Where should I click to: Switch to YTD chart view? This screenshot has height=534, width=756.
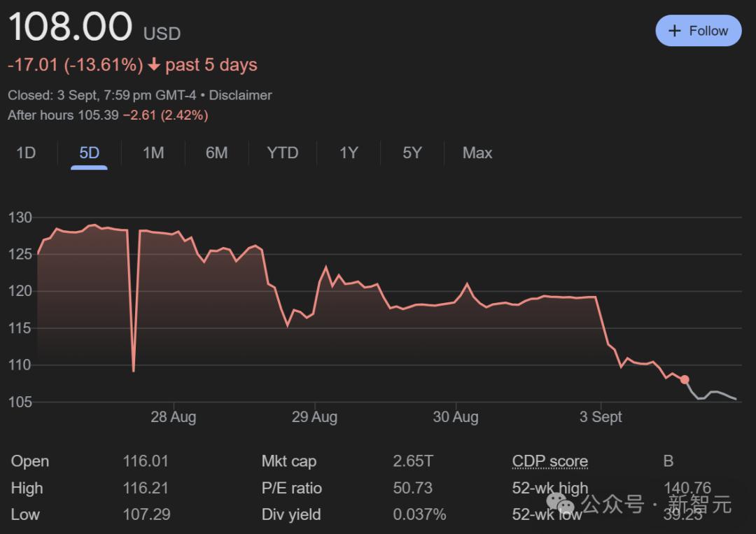click(x=282, y=153)
